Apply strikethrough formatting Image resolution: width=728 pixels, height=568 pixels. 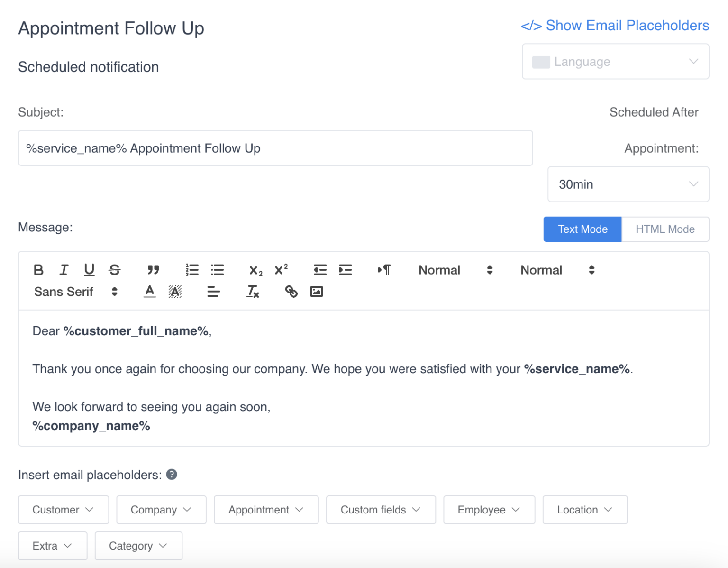coord(114,270)
